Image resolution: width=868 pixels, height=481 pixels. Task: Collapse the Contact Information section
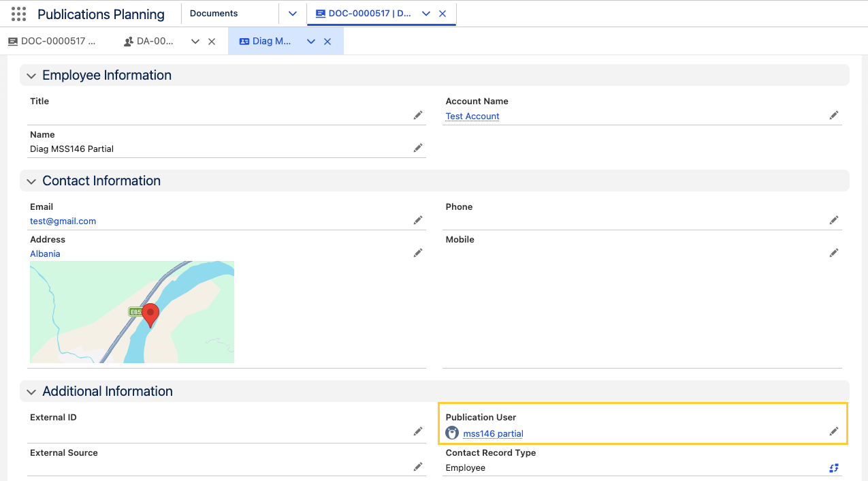[31, 181]
